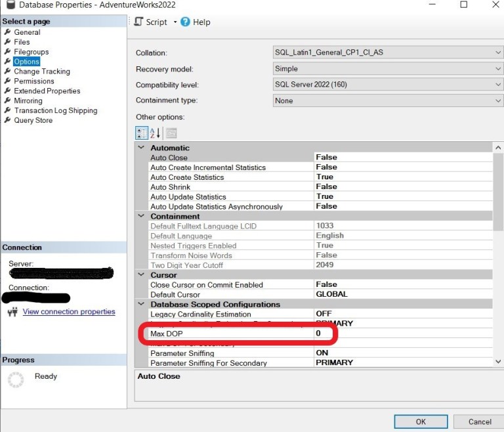504x432 pixels.
Task: Collapse the Automatic section
Action: pyautogui.click(x=141, y=148)
